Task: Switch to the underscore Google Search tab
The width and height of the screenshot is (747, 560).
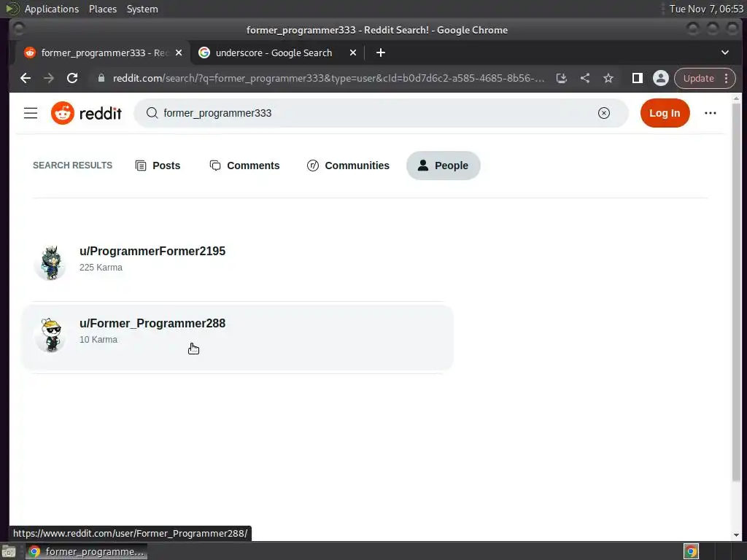Action: [278, 52]
